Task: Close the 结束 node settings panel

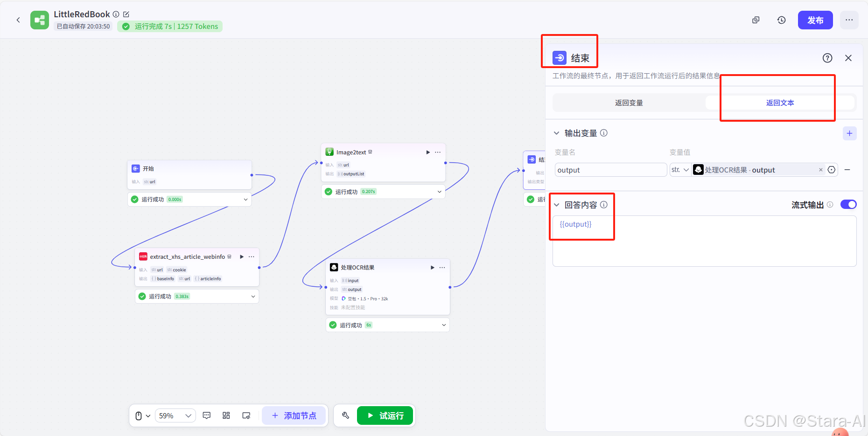Action: click(848, 58)
